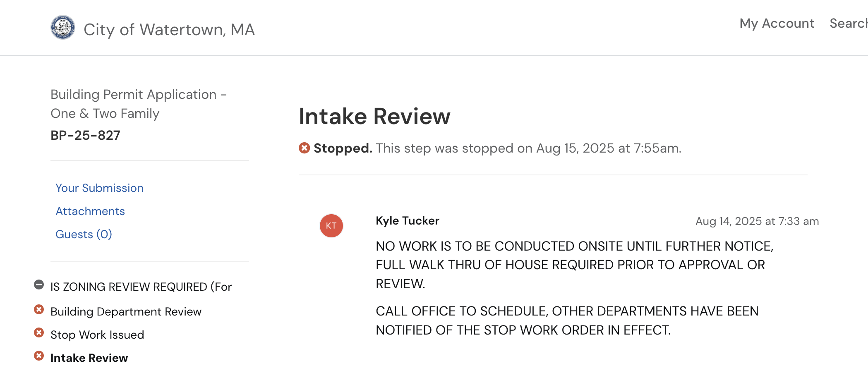Go to Attachments section

[90, 211]
